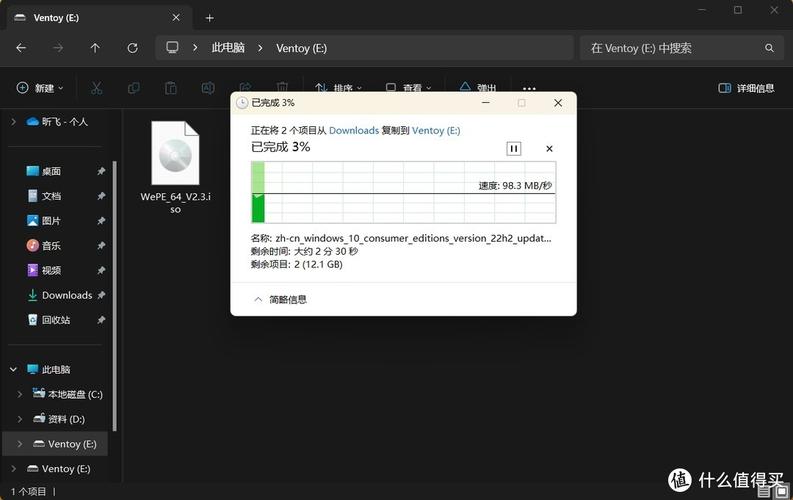The width and height of the screenshot is (793, 500).
Task: Run search with the magnifier icon
Action: pyautogui.click(x=769, y=48)
